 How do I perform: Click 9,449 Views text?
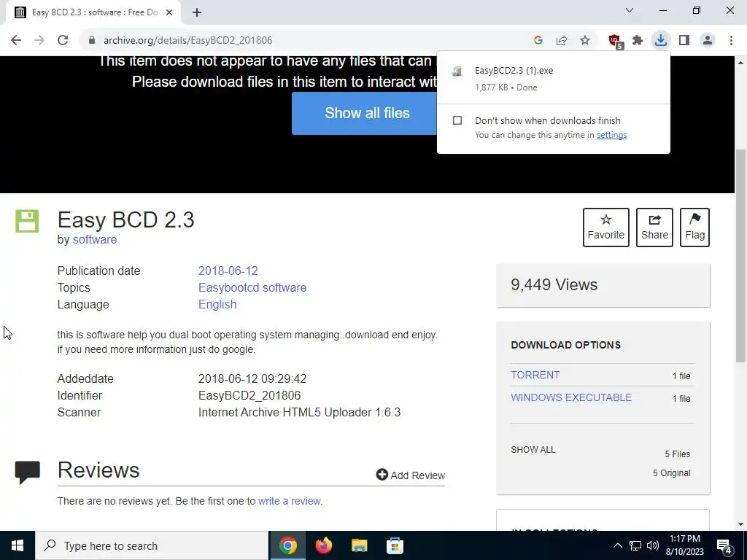pyautogui.click(x=554, y=285)
